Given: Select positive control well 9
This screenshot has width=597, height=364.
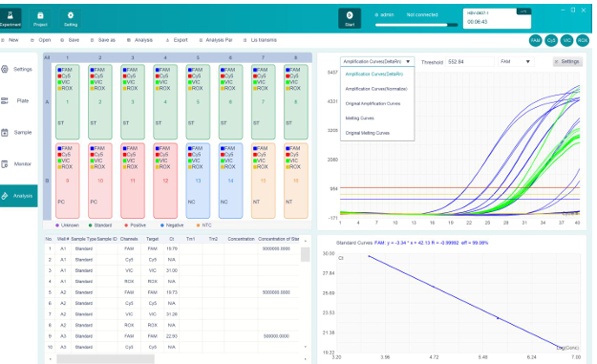Looking at the screenshot, I should [68, 181].
